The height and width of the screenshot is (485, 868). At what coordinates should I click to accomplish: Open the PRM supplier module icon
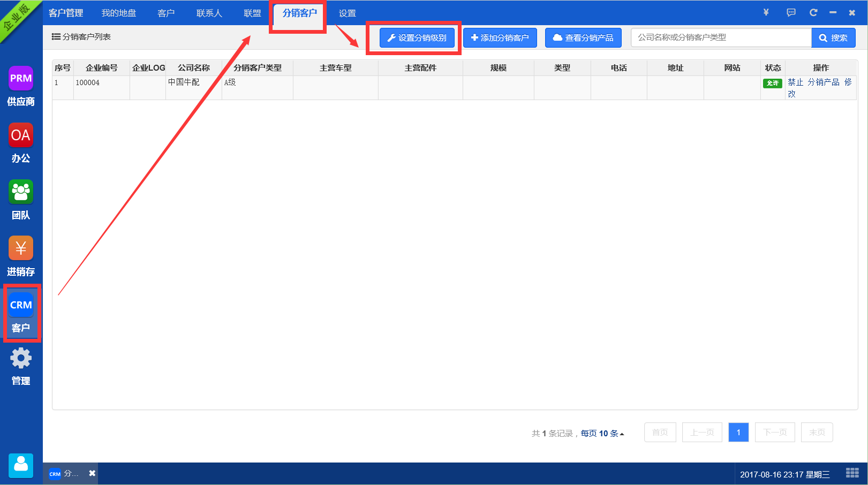coord(21,79)
